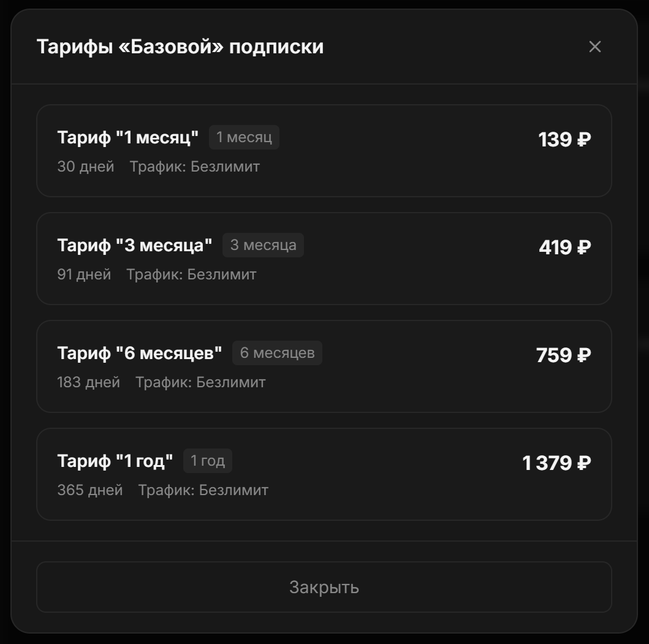Viewport: 649px width, 644px height.
Task: Click the "91 дней" duration text
Action: point(84,275)
